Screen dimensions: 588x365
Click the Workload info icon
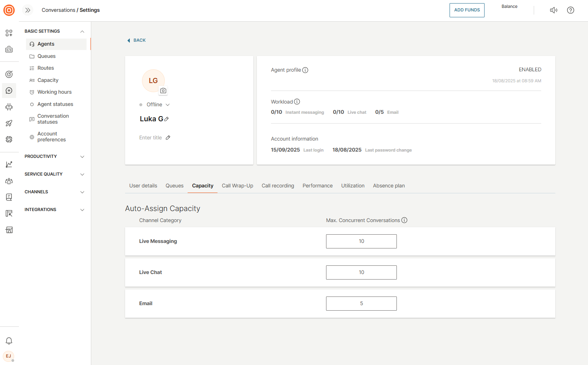click(297, 102)
